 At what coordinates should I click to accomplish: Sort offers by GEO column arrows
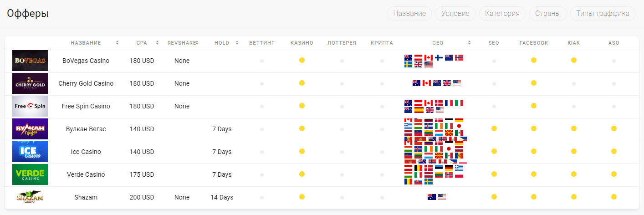[470, 43]
